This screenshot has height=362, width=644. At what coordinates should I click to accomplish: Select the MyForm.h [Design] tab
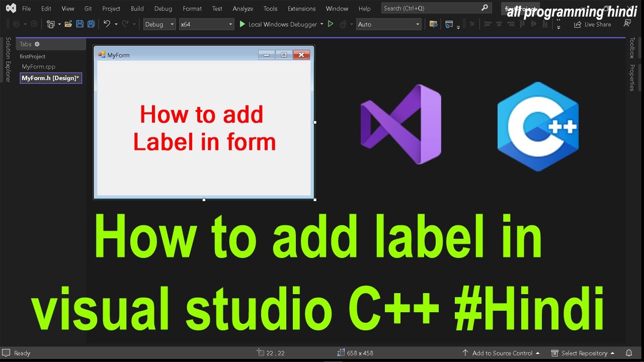[x=51, y=78]
